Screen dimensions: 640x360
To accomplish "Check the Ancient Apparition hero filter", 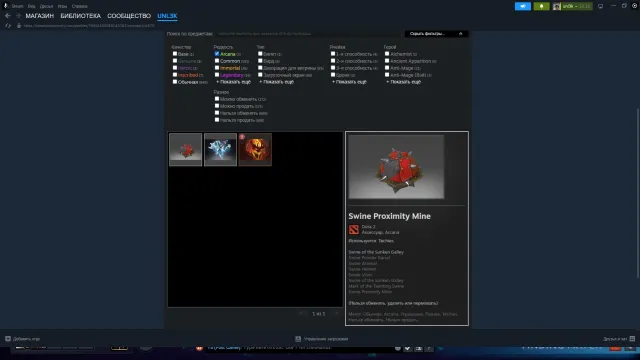I will (387, 61).
